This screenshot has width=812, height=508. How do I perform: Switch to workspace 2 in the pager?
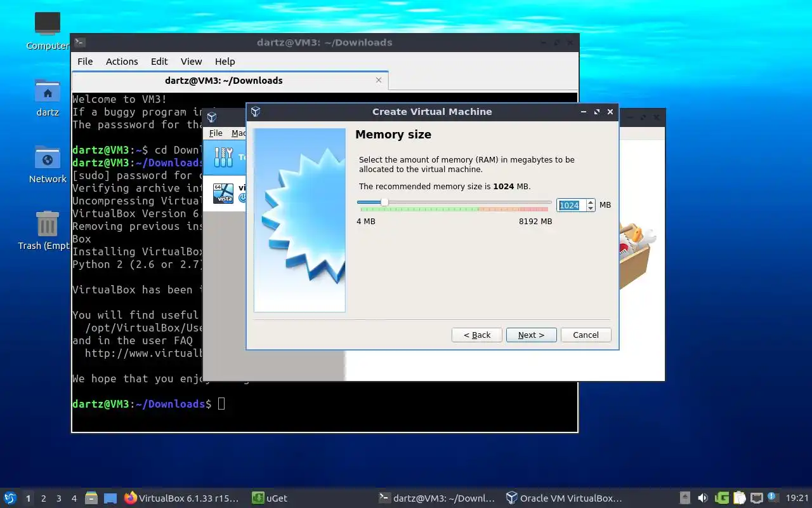[x=43, y=498]
